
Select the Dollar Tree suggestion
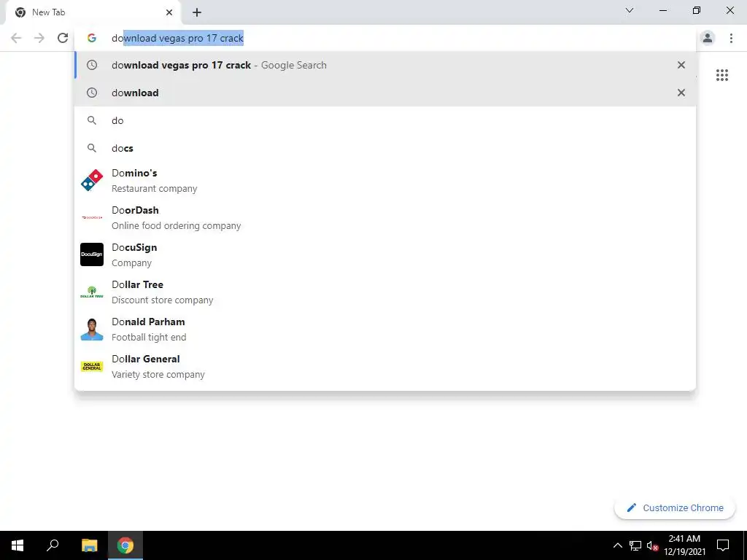point(385,292)
